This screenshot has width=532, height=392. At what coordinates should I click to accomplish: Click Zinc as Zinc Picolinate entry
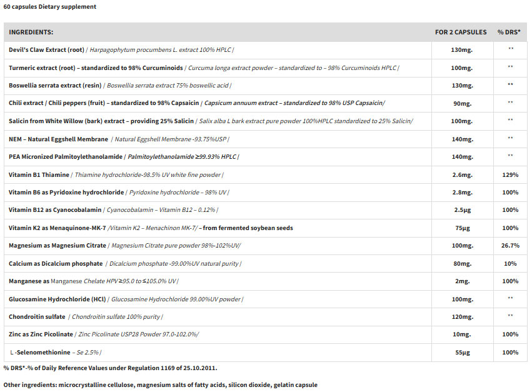click(41, 334)
